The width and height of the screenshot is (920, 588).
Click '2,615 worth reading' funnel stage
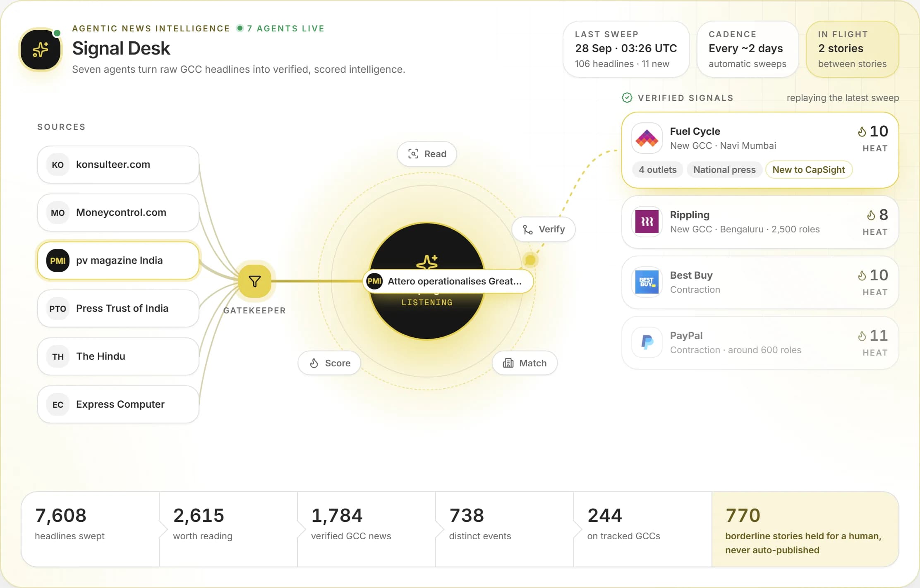point(228,529)
